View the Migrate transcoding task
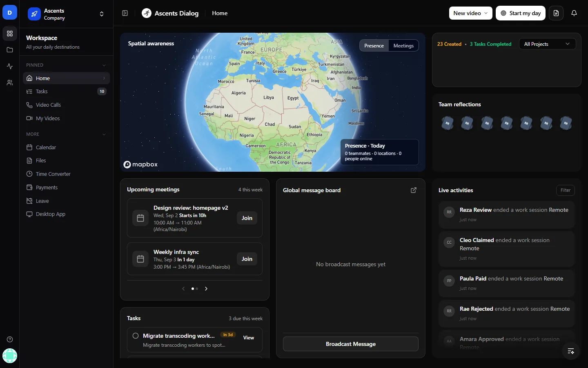 coord(249,338)
